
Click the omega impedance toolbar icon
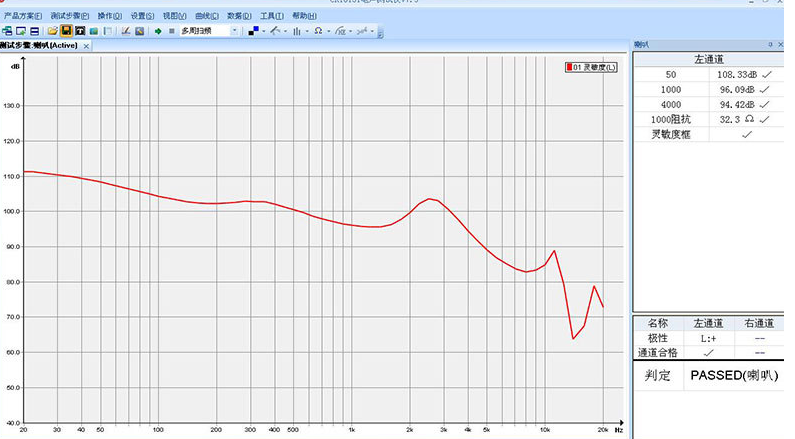(318, 31)
